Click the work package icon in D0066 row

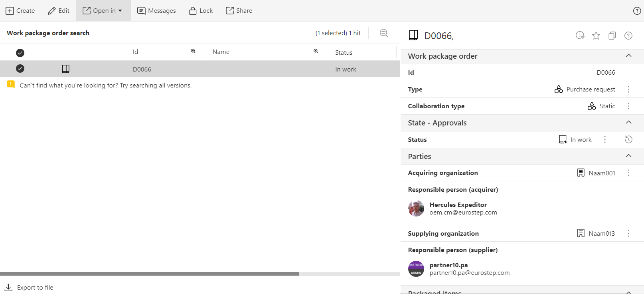66,69
